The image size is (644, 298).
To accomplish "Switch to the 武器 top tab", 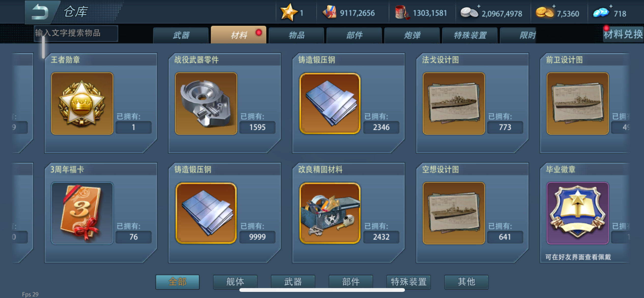I will [181, 35].
